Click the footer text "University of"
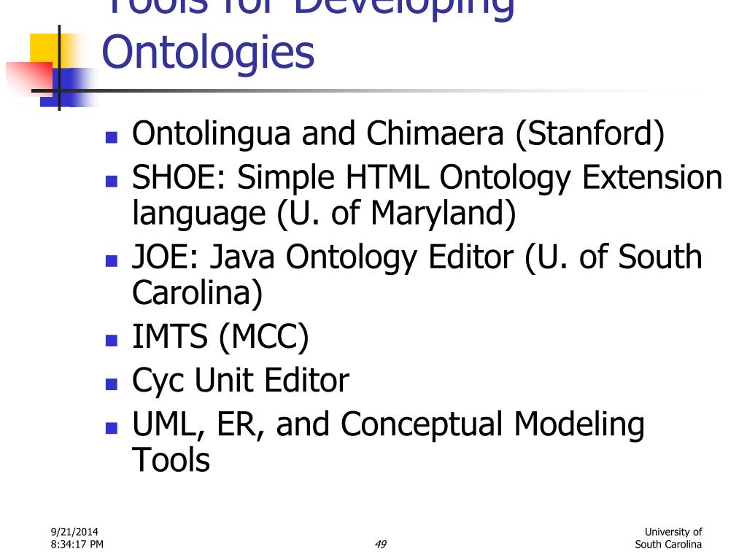Viewport: 747px width, 560px height. [673, 532]
